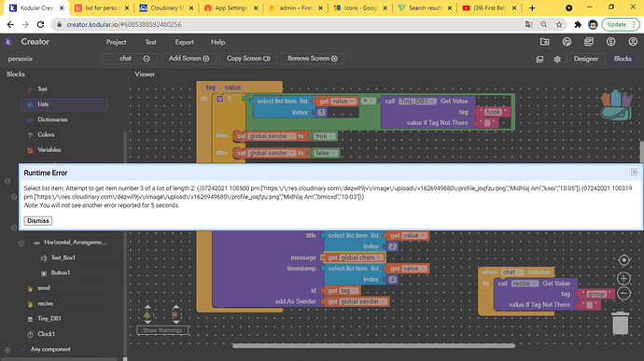Click the if block's blue mutator gear
The width and height of the screenshot is (644, 361).
[x=219, y=99]
